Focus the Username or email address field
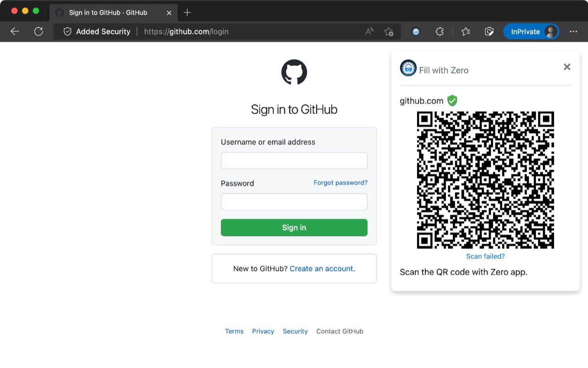Screen dimensions: 588x368 pos(294,161)
